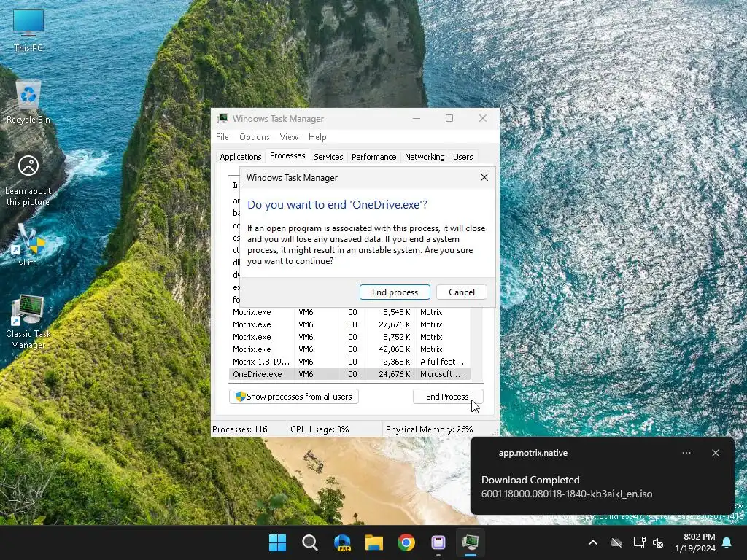This screenshot has width=747, height=560.
Task: Click Cancel in the confirmation dialog
Action: pyautogui.click(x=461, y=292)
